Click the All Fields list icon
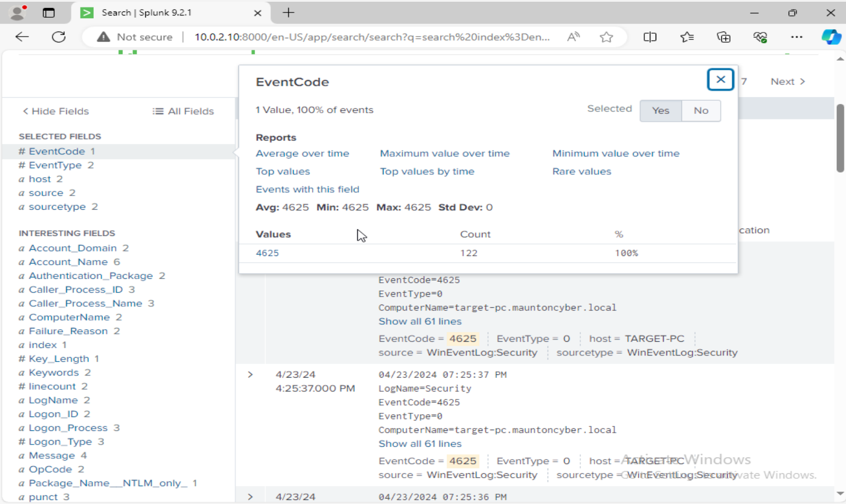The width and height of the screenshot is (846, 504). click(157, 111)
